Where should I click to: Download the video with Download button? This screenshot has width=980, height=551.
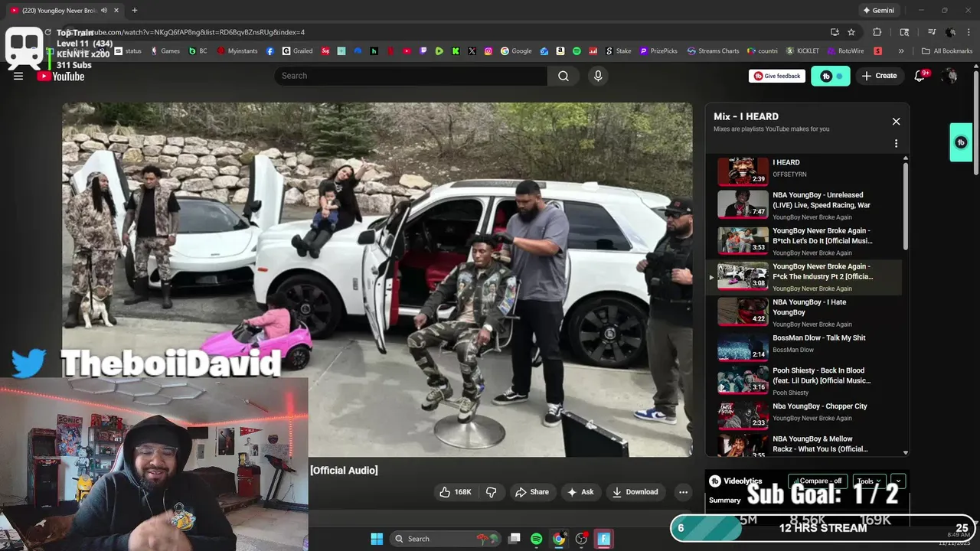(x=635, y=492)
